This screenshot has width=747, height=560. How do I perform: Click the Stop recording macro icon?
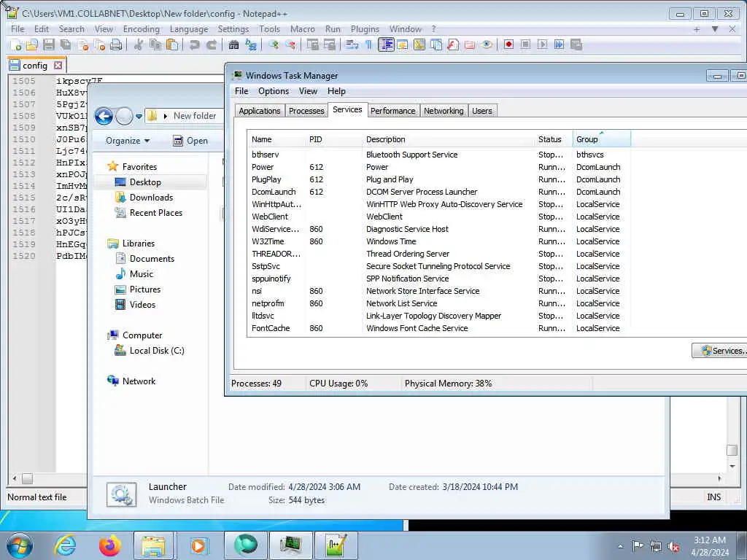pos(525,44)
